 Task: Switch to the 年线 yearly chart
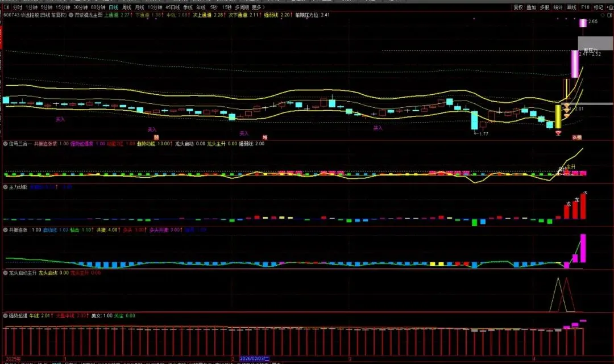201,7
